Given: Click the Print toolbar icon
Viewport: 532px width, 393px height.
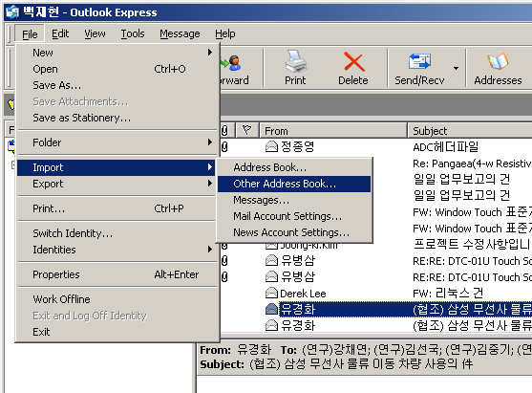Looking at the screenshot, I should (x=295, y=68).
